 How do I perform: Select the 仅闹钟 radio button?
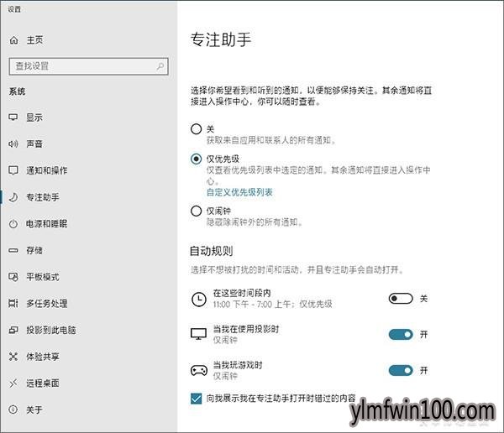pyautogui.click(x=196, y=211)
